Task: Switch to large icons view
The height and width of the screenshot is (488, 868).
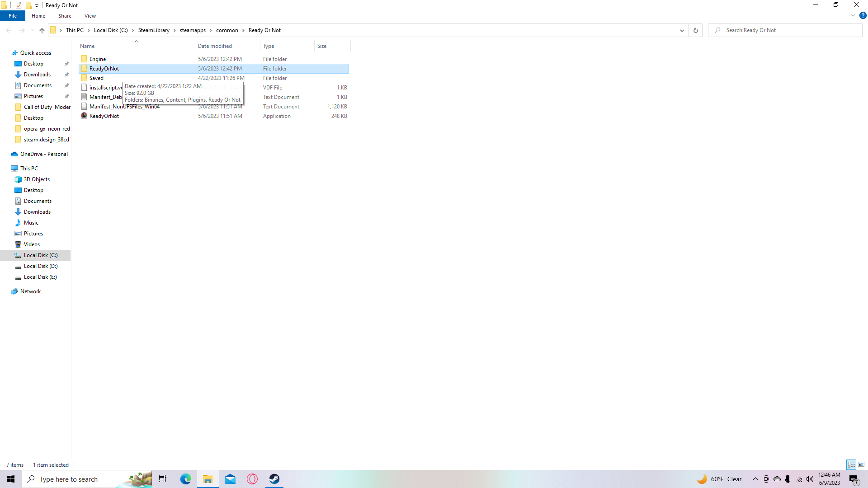Action: 861,465
